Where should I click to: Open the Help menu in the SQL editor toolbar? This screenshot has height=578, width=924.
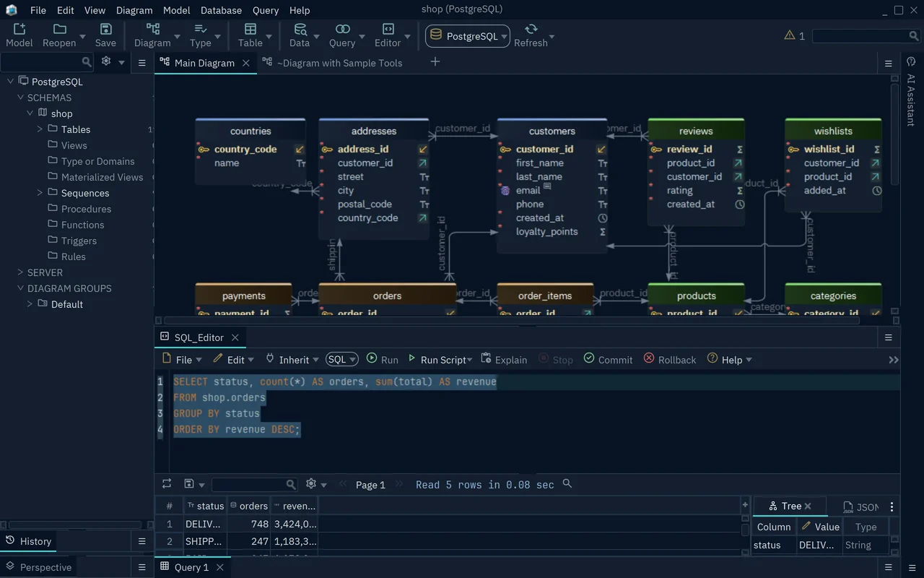(730, 359)
